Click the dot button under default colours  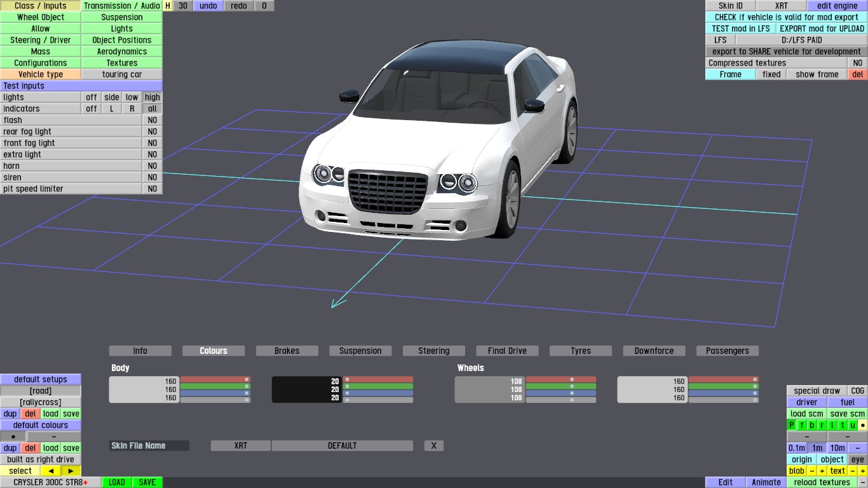click(13, 437)
